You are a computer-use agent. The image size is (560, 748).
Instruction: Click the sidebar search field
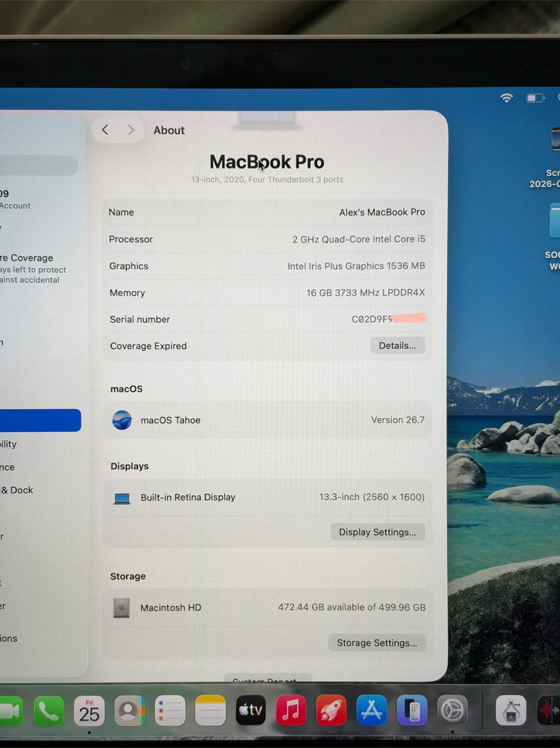coord(39,166)
